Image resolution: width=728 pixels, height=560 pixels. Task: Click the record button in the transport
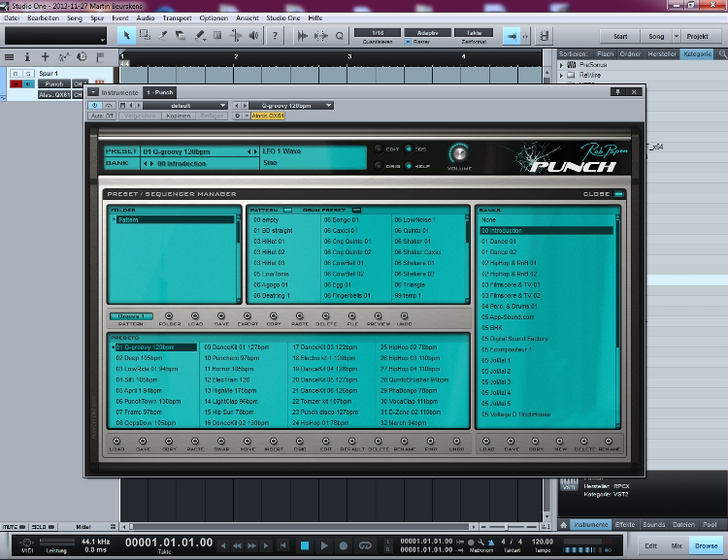[343, 545]
